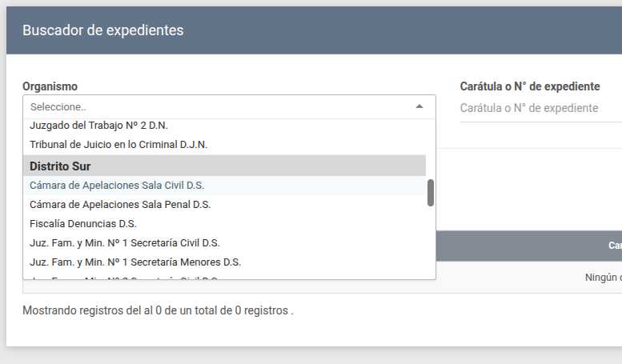Choose the Fiscalía Denuncias D.S. option
622x364 pixels.
tap(83, 223)
